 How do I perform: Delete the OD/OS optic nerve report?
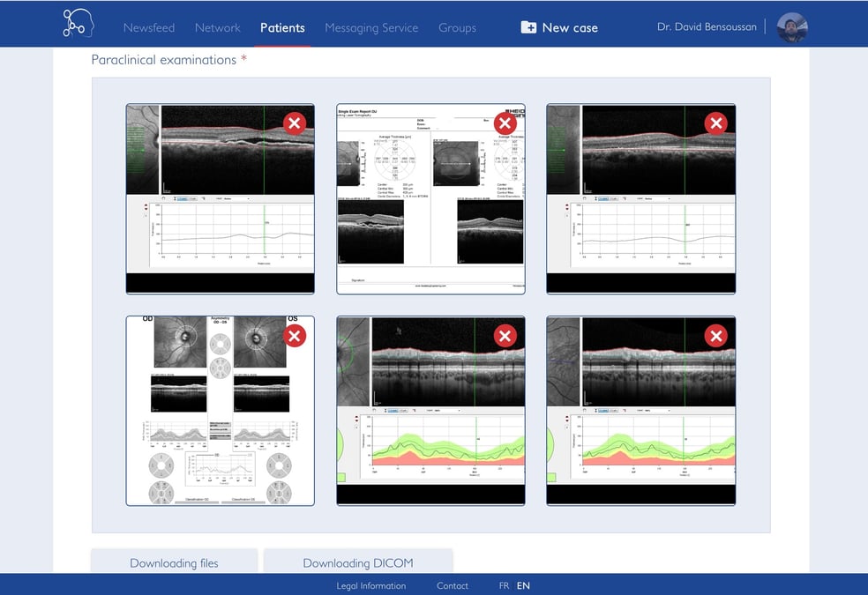point(295,336)
